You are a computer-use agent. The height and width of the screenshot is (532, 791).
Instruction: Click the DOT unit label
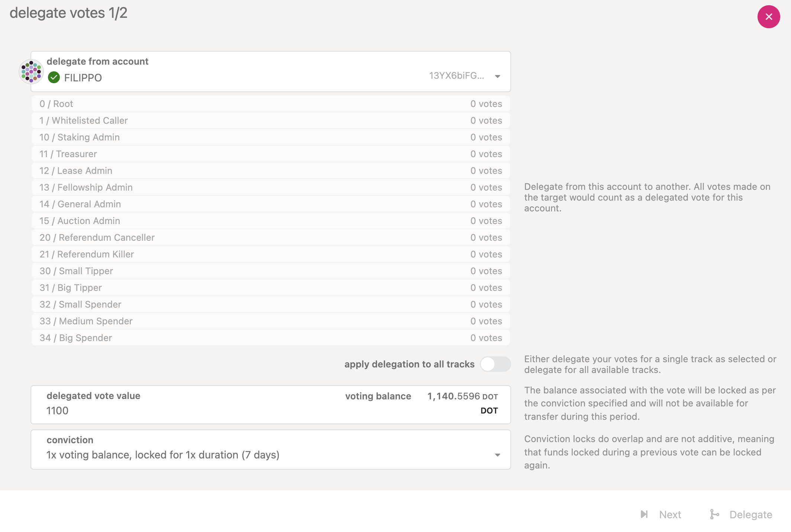[489, 411]
